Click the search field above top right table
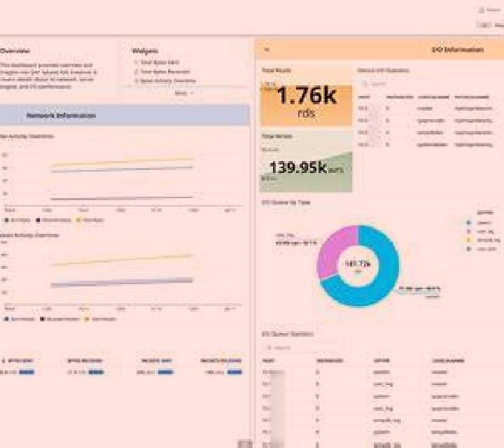This screenshot has width=504, height=448. coord(386,84)
